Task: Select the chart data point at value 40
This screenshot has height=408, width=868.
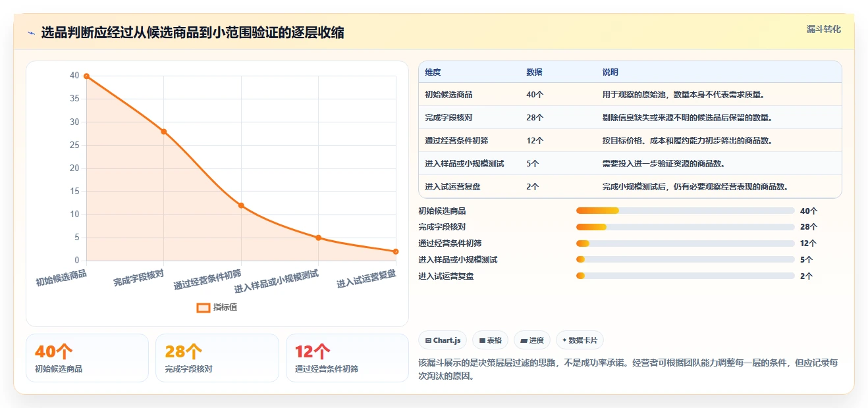Action: click(x=86, y=76)
